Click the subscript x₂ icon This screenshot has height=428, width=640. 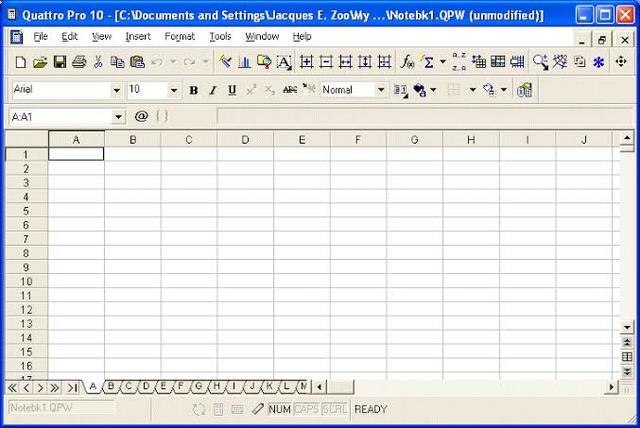270,90
